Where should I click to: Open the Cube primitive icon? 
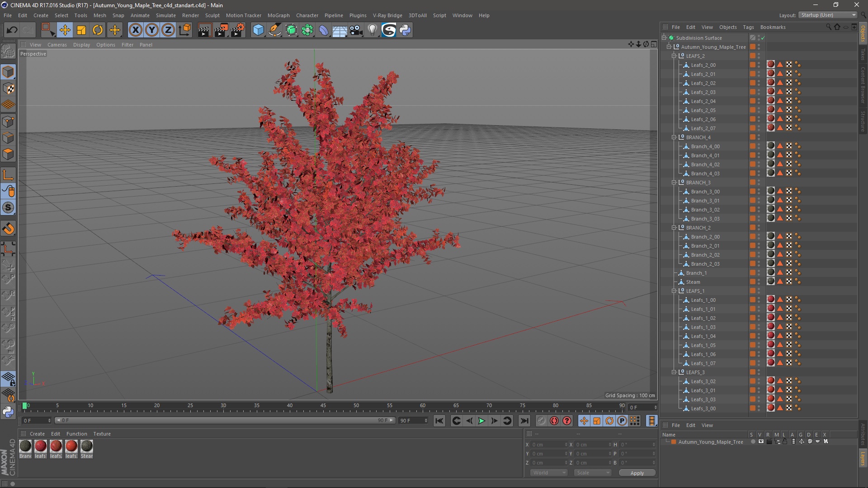(258, 30)
